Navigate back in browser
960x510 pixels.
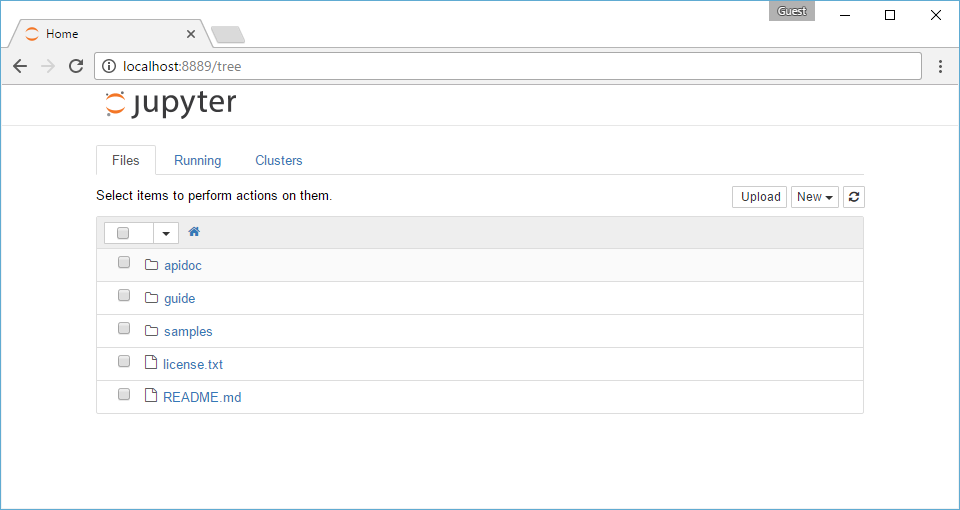[x=20, y=66]
